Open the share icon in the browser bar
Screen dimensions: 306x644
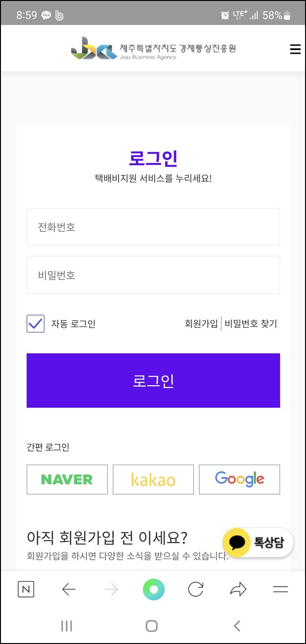point(238,588)
